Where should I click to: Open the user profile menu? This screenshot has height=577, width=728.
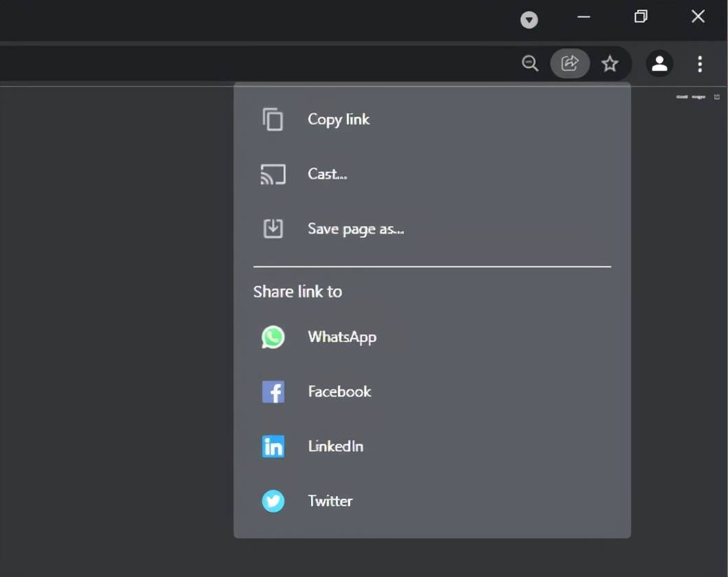point(659,64)
